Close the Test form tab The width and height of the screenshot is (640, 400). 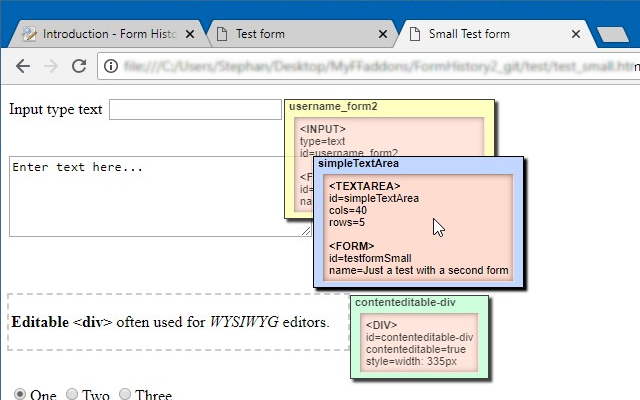click(x=383, y=34)
